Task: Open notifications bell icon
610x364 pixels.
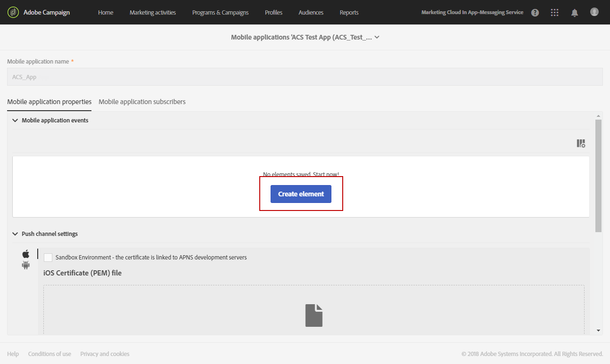Action: (575, 13)
